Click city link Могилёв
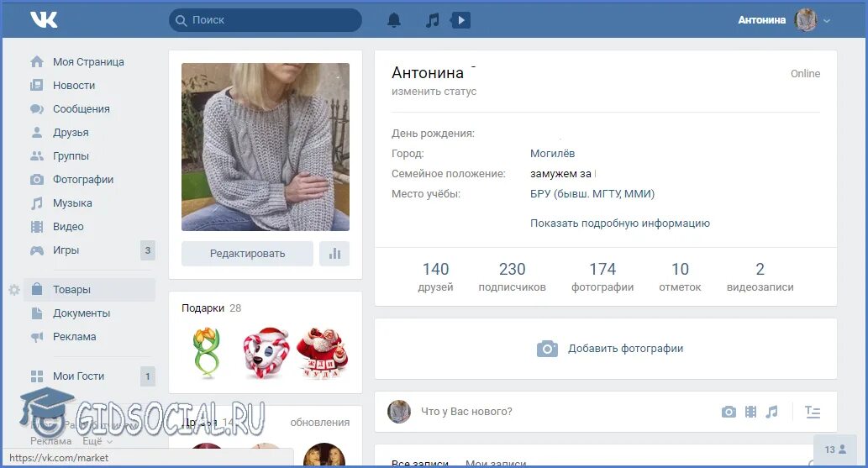Image resolution: width=868 pixels, height=468 pixels. [x=552, y=154]
